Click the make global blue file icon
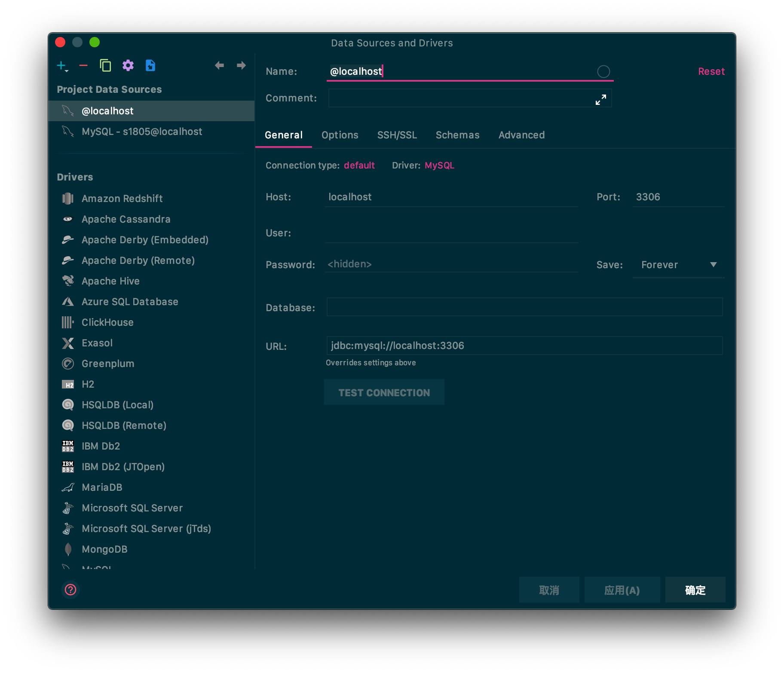Screen dimensions: 784x673 coord(150,65)
